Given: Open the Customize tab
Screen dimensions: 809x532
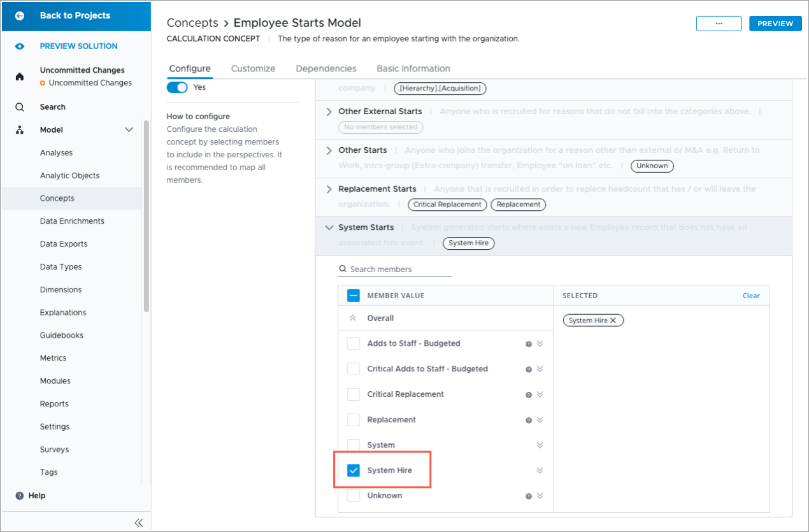Looking at the screenshot, I should 253,69.
